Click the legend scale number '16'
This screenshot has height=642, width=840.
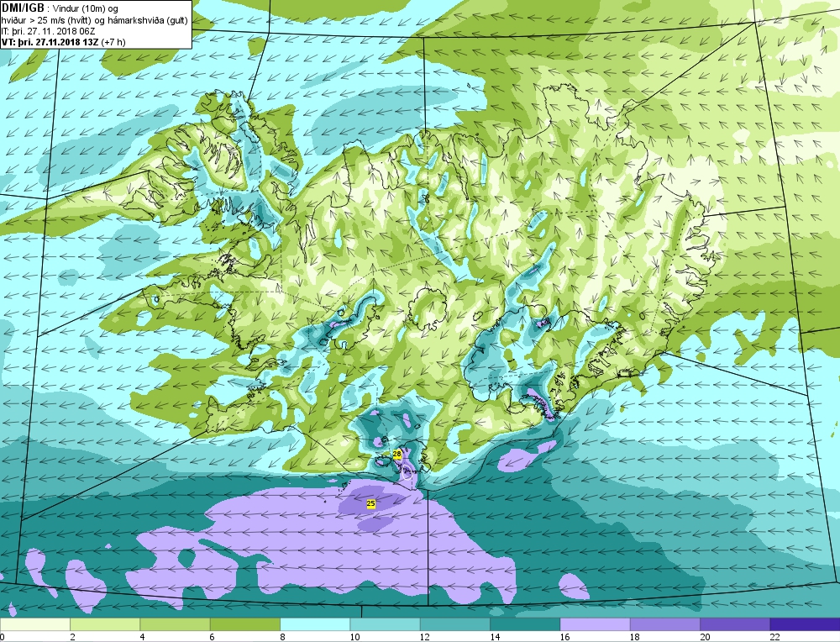(564, 637)
